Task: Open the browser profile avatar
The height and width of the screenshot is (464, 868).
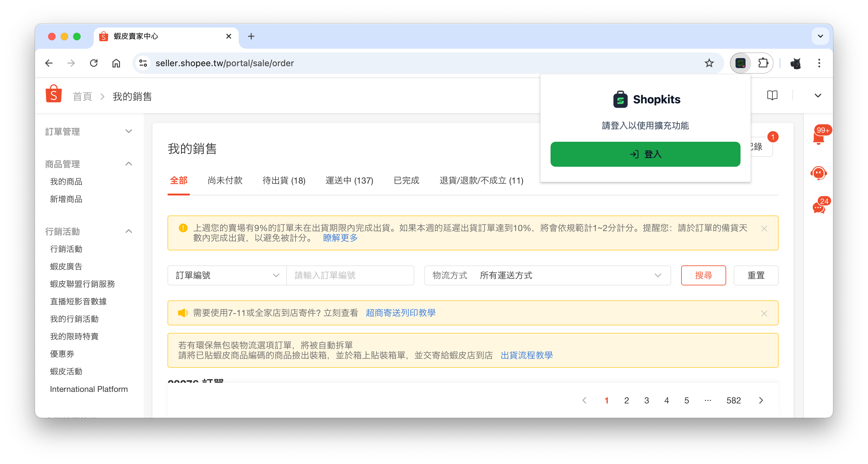Action: coord(796,63)
